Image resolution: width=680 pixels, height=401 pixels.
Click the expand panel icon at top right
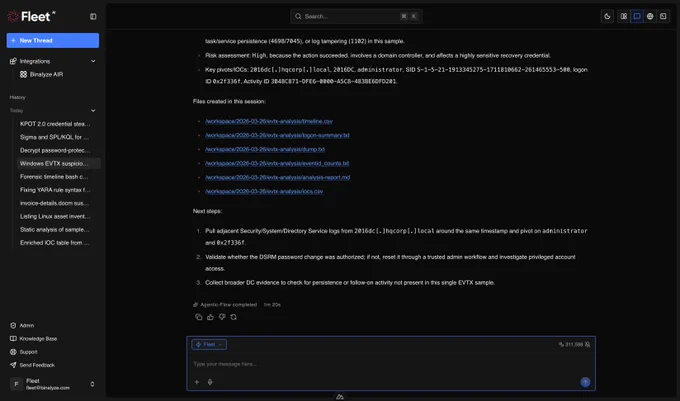663,16
